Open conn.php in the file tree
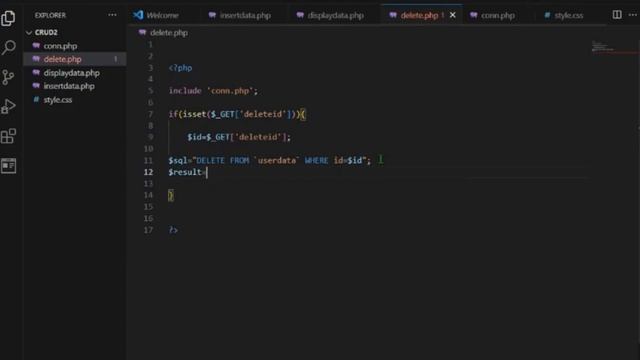640x360 pixels. (x=60, y=46)
